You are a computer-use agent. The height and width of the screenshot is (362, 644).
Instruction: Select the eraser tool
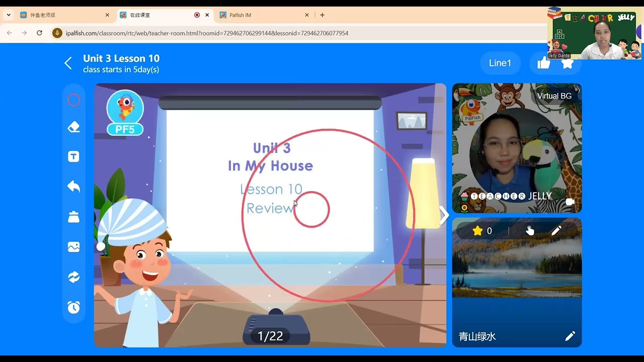pyautogui.click(x=73, y=127)
